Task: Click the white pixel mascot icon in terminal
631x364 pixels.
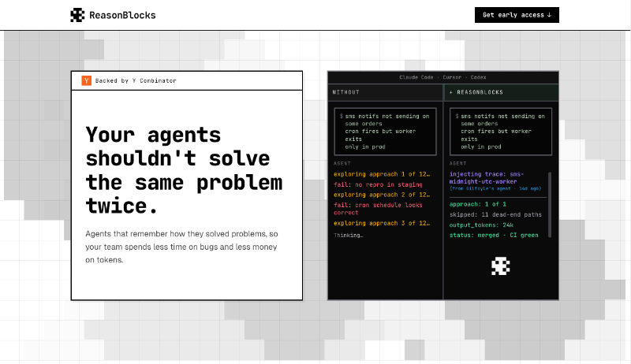Action: click(501, 266)
